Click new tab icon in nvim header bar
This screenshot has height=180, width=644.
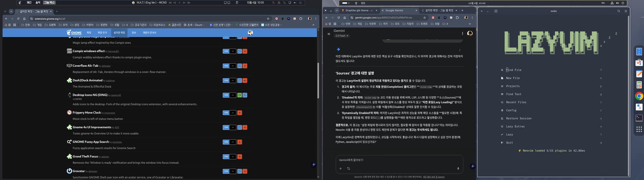496,11
